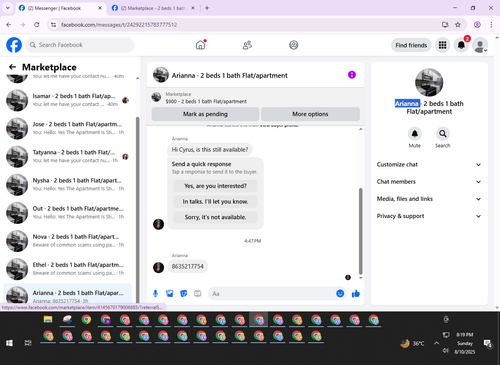This screenshot has width=500, height=365.
Task: Click the phone number 8635217754 message
Action: 188,266
